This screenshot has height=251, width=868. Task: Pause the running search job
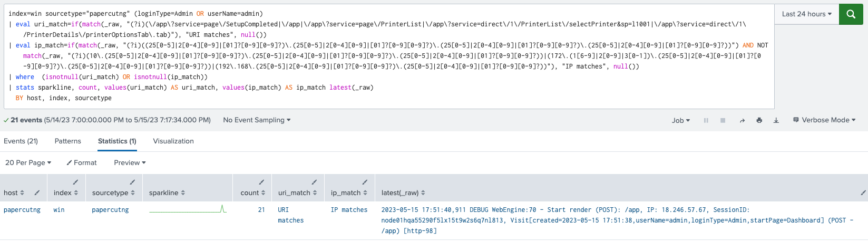706,121
